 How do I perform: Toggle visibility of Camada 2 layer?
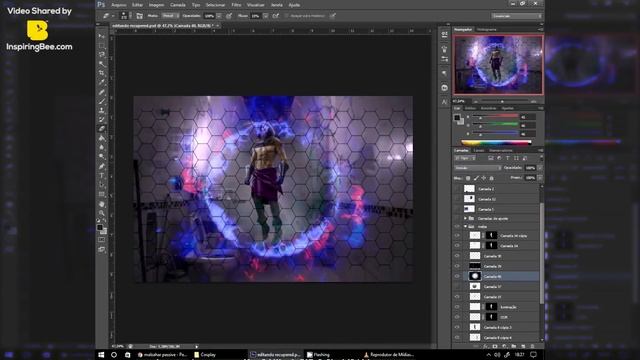click(x=457, y=189)
